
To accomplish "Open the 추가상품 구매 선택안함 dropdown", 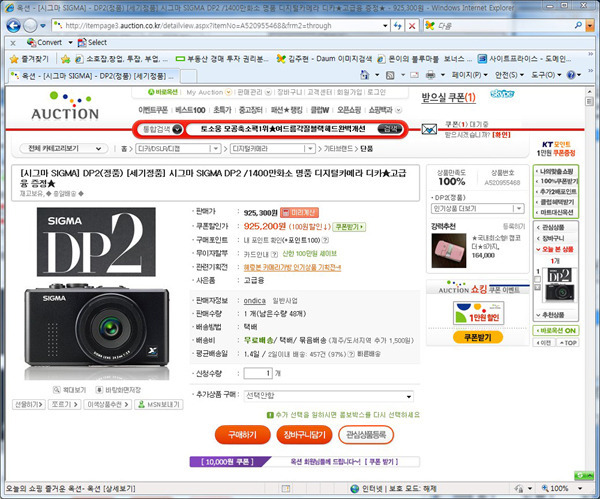I will point(328,396).
